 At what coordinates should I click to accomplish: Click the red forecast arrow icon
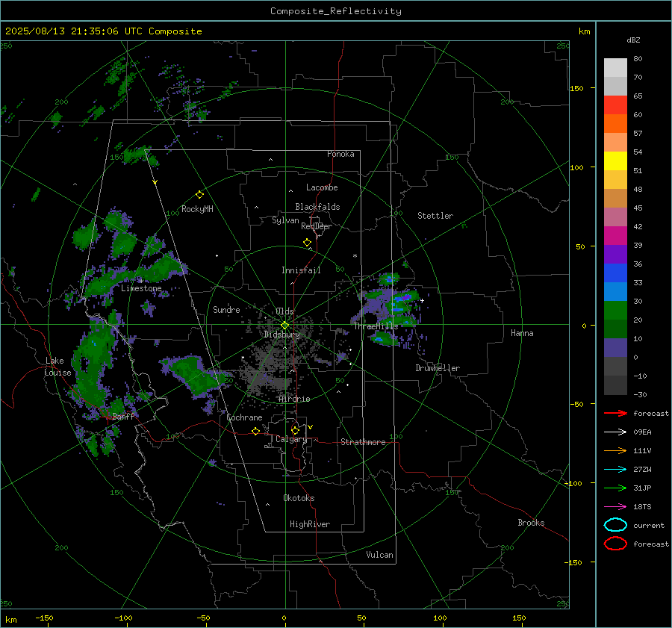[615, 413]
